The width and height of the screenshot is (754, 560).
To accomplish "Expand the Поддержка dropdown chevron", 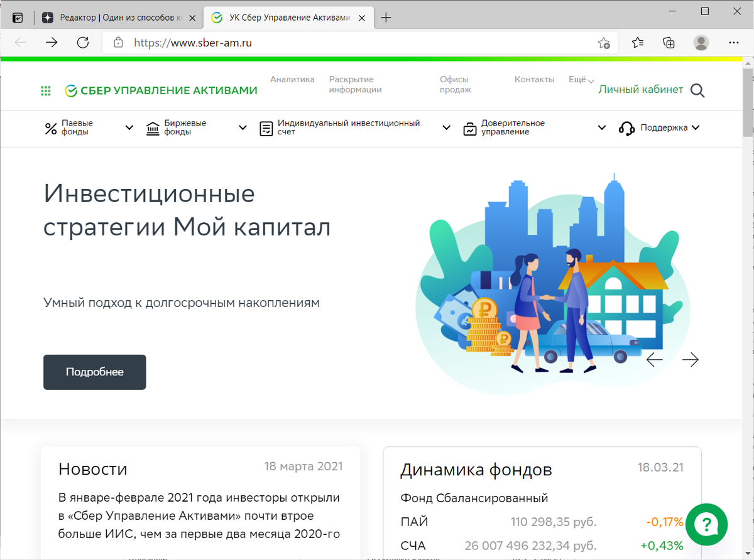I will 696,128.
